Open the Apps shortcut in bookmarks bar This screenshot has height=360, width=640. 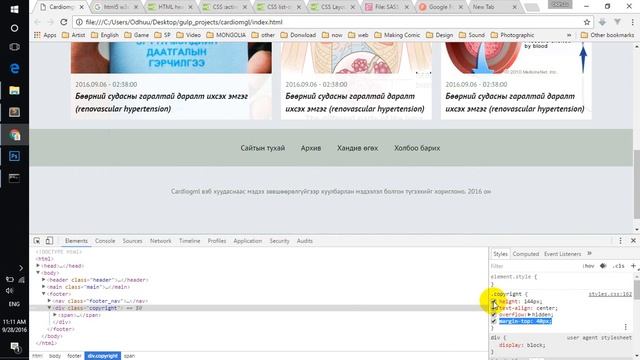45,35
